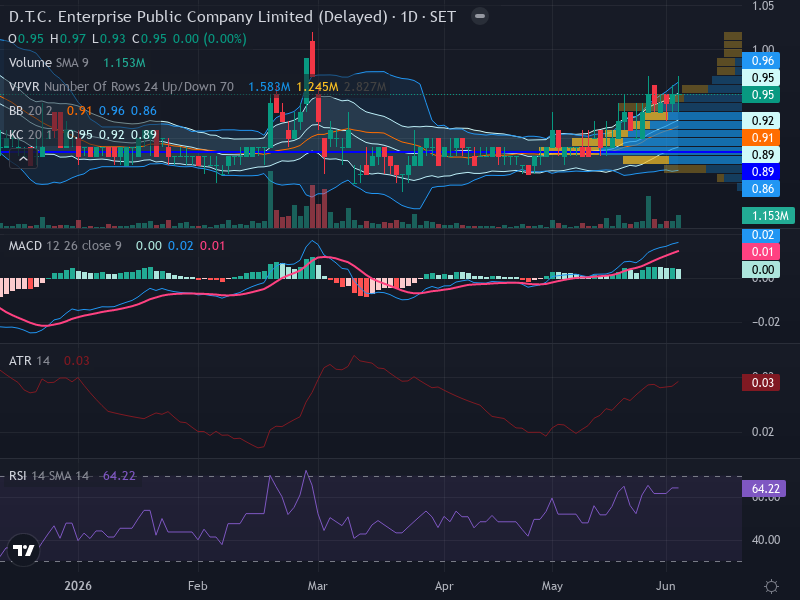Screen dimensions: 800x600
Task: Click the 0.96 upper band label
Action: (761, 61)
